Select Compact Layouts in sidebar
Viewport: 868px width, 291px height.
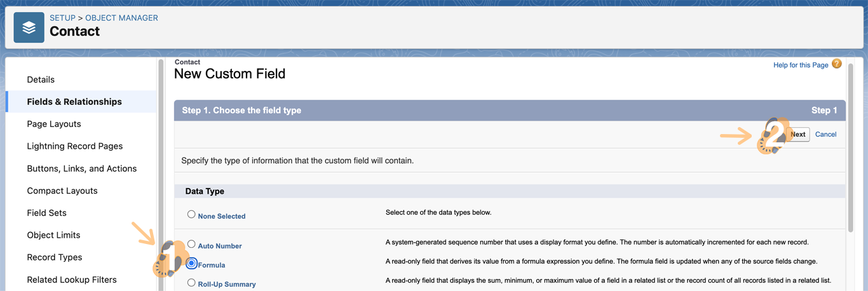[62, 191]
